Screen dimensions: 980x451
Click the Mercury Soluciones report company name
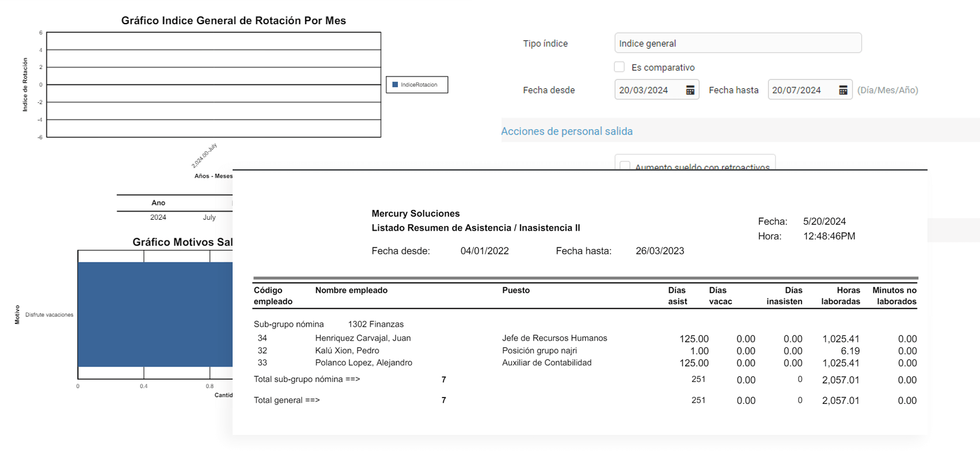click(x=416, y=213)
